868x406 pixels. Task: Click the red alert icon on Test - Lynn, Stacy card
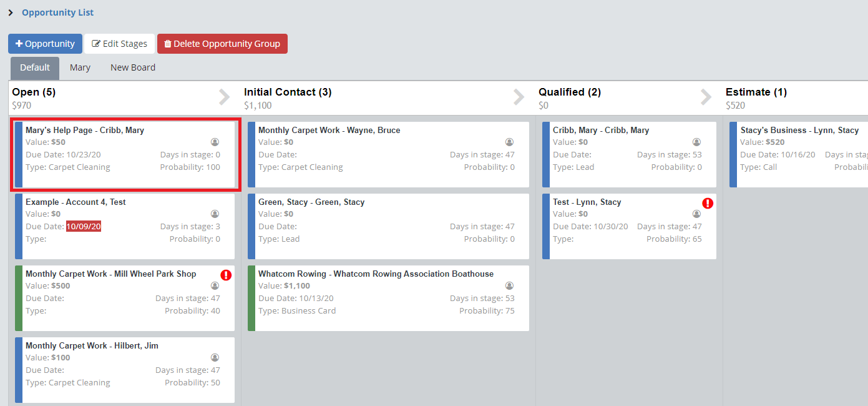708,203
